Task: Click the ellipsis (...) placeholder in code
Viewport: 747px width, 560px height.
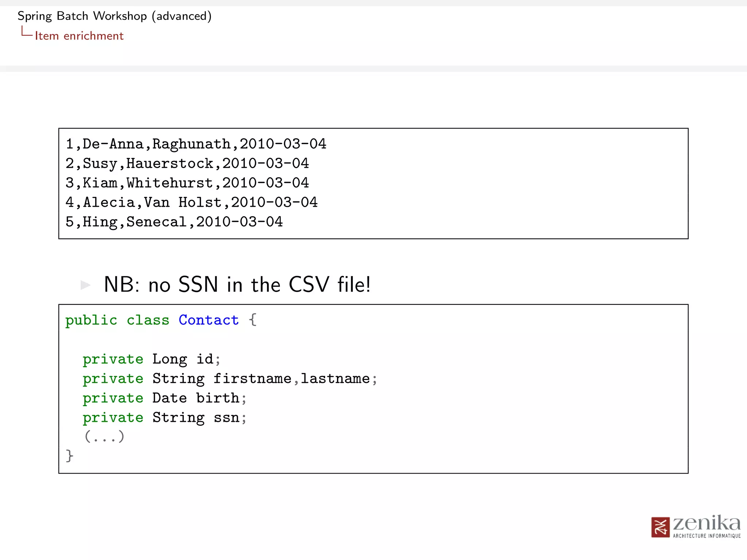Action: pos(104,437)
